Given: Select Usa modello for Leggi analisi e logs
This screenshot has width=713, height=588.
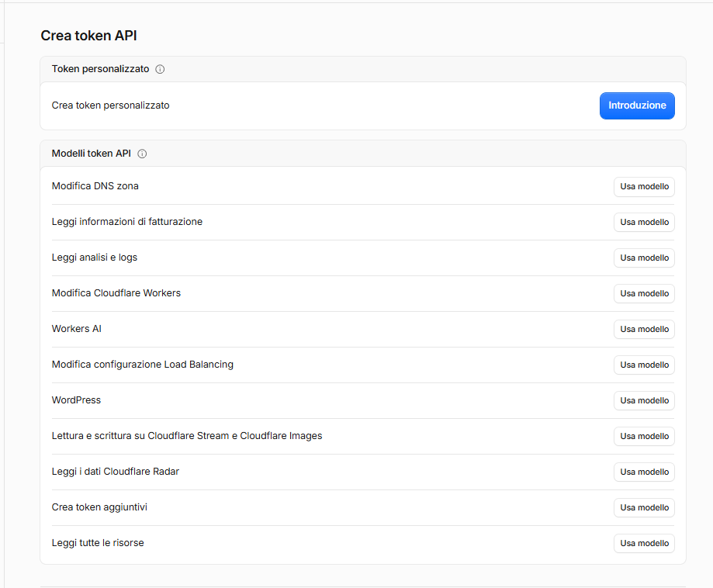Looking at the screenshot, I should [x=644, y=258].
